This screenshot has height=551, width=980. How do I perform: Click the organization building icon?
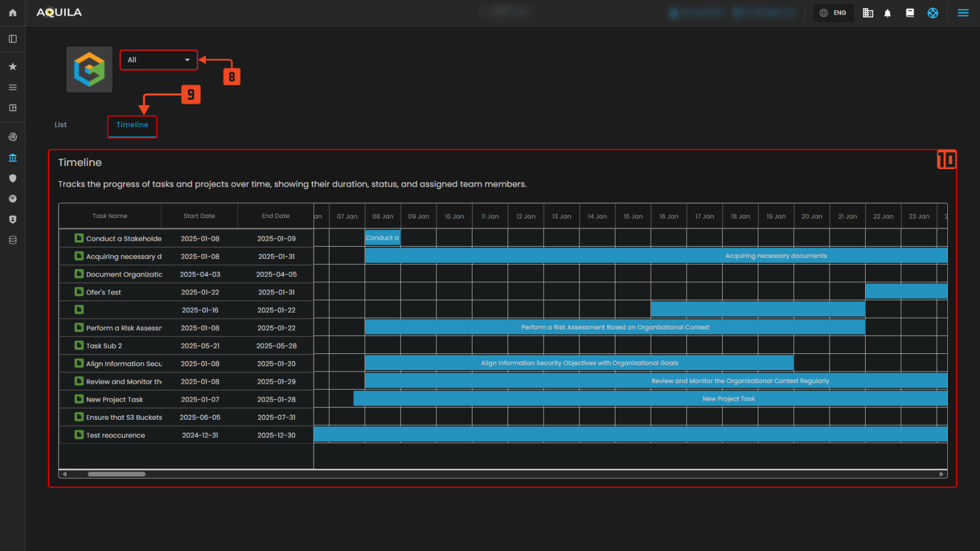click(x=868, y=13)
